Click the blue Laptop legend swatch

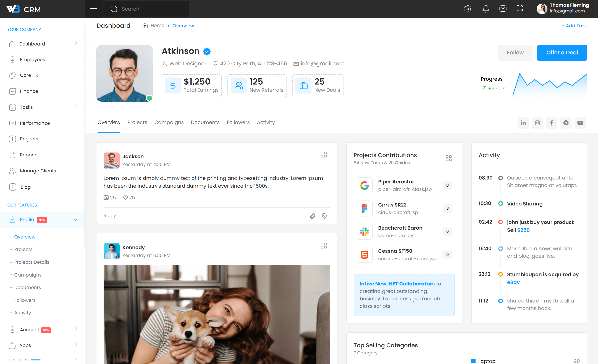[473, 361]
